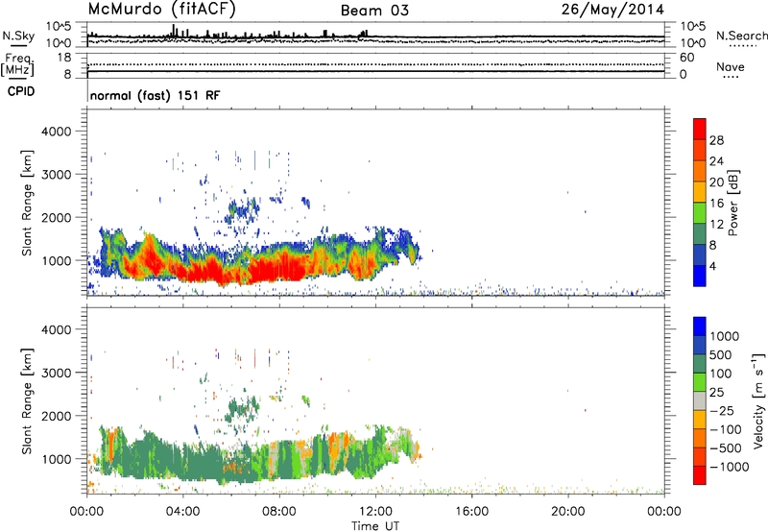Click the orange 20–24 dB band of the Power color bar

coord(700,172)
